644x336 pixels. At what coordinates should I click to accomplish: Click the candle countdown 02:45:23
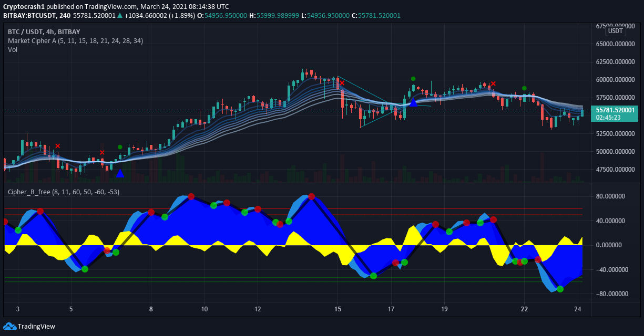click(x=608, y=118)
